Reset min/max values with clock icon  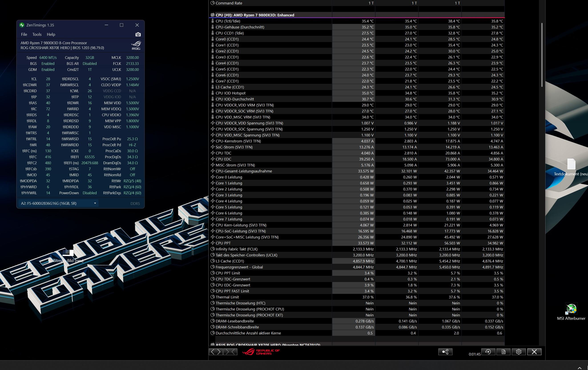coord(488,352)
